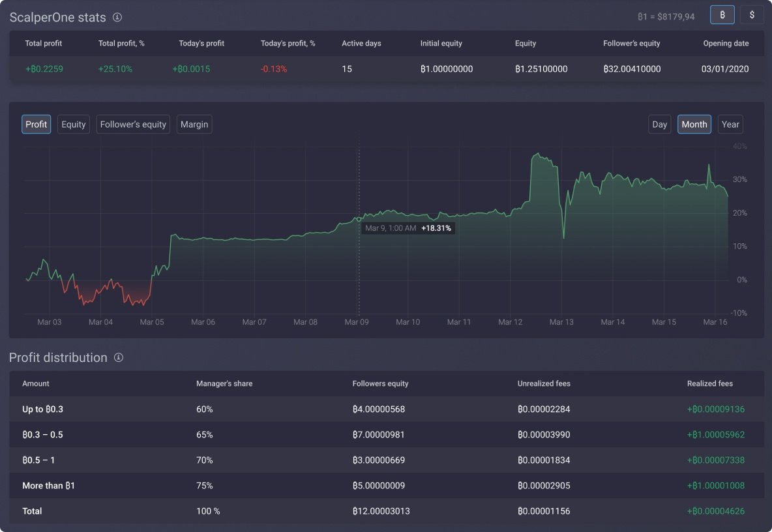Image resolution: width=772 pixels, height=532 pixels.
Task: Click the Total profit column header
Action: [x=43, y=43]
